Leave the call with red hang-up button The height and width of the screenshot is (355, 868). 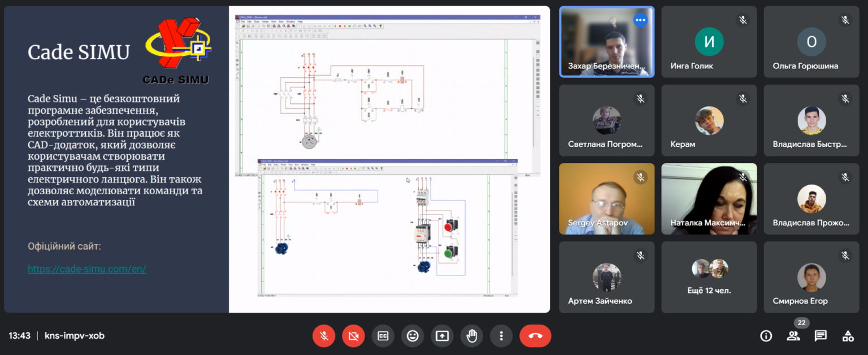[535, 336]
